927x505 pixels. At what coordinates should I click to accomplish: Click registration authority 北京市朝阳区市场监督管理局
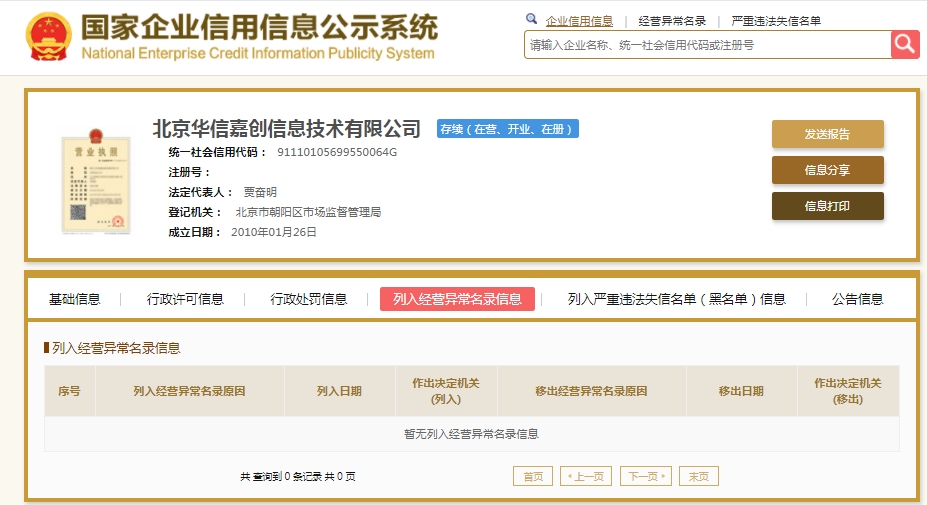coord(308,212)
